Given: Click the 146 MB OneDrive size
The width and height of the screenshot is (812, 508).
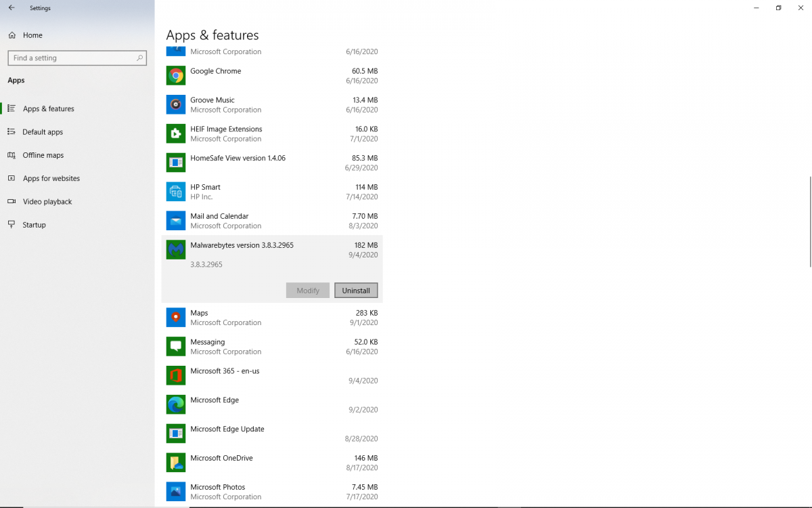Looking at the screenshot, I should click(366, 459).
